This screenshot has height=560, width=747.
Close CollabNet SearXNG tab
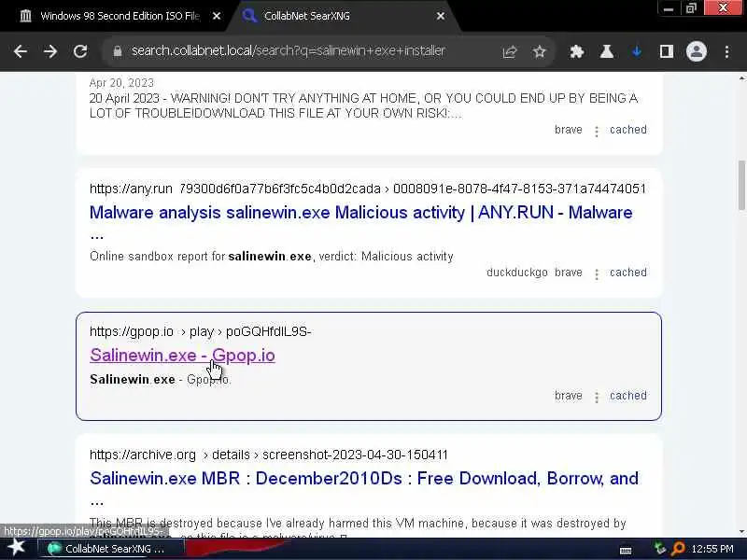click(441, 16)
